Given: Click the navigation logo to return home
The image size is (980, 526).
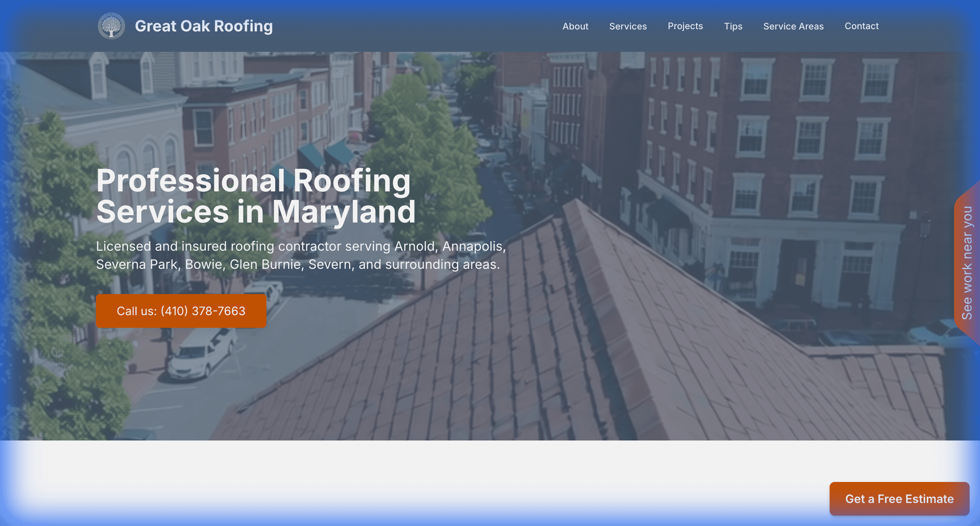Looking at the screenshot, I should (x=111, y=26).
